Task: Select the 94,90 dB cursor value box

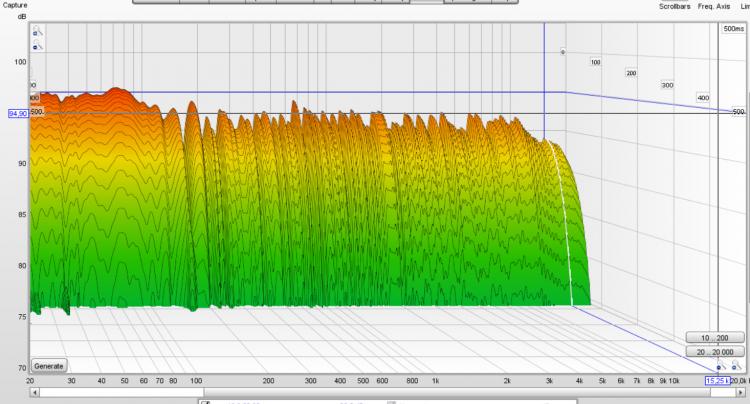Action: [18, 114]
